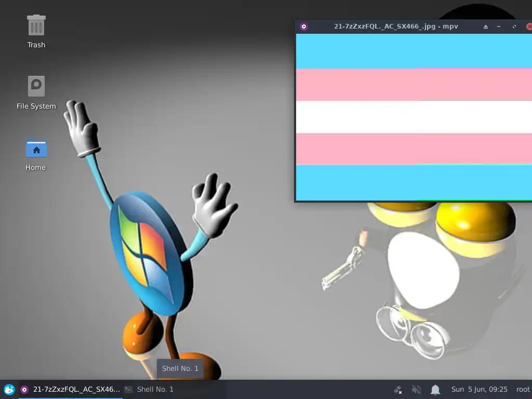Maximize the mpv window
This screenshot has width=532, height=399.
click(x=514, y=26)
